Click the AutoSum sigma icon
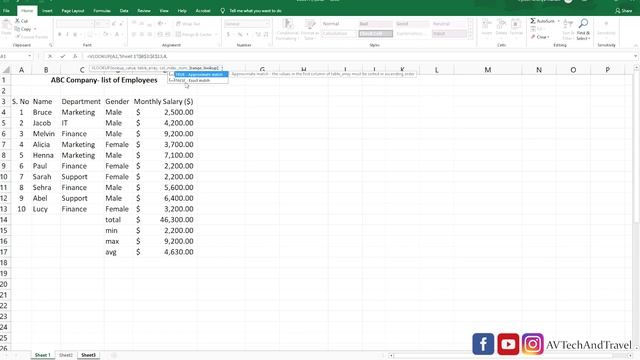The width and height of the screenshot is (640, 360). [x=533, y=21]
